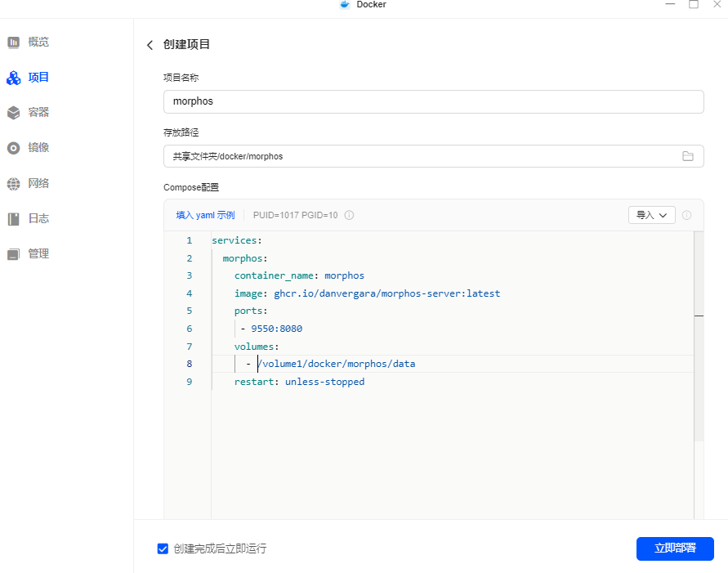
Task: Click line 9 restart policy text
Action: tap(299, 382)
